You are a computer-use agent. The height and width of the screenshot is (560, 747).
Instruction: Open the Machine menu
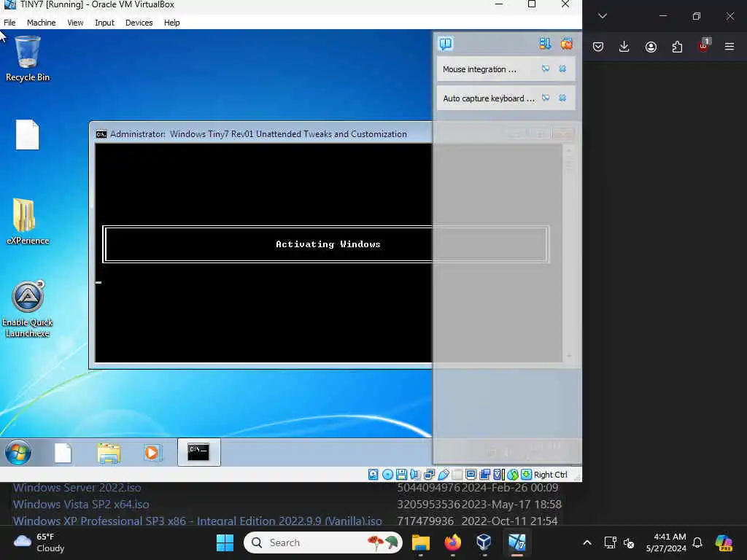tap(41, 23)
